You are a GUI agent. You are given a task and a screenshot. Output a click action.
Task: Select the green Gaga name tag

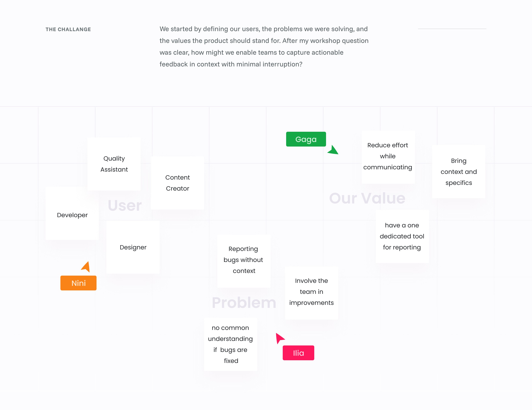pyautogui.click(x=306, y=139)
